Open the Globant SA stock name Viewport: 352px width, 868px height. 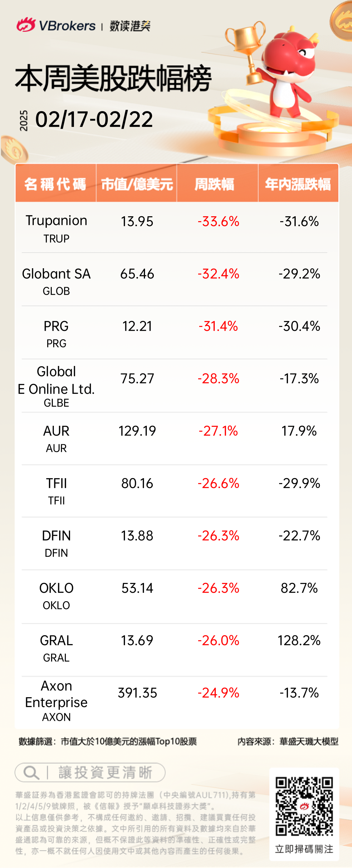56,274
